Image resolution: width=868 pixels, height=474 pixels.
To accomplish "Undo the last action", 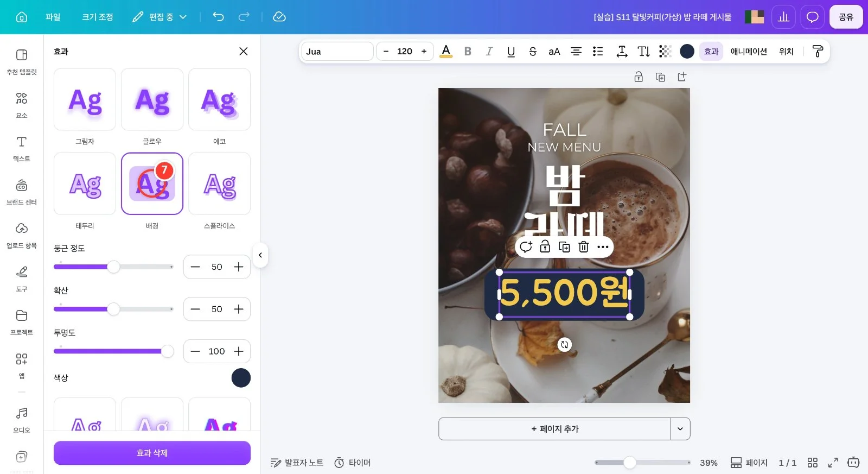I will pyautogui.click(x=218, y=17).
